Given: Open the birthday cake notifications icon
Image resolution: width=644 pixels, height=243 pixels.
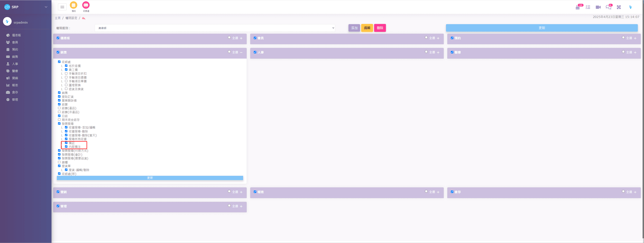Looking at the screenshot, I should tap(578, 7).
